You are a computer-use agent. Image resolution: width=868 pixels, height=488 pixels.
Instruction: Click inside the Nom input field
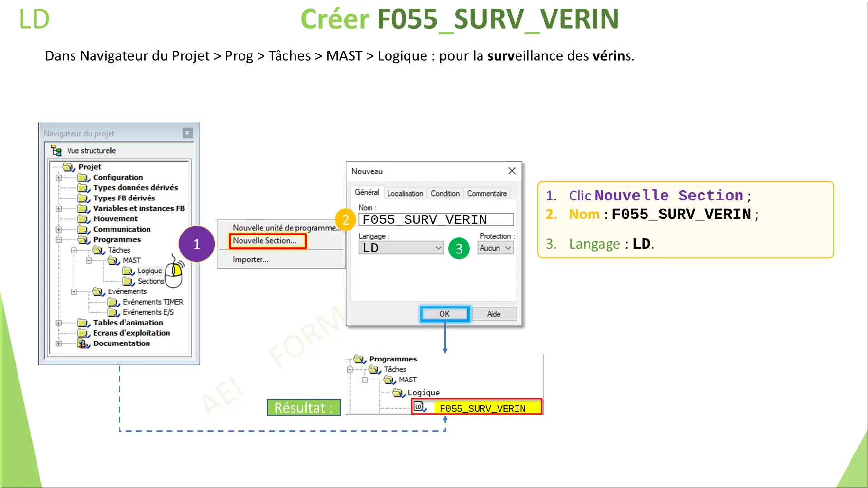pos(436,219)
